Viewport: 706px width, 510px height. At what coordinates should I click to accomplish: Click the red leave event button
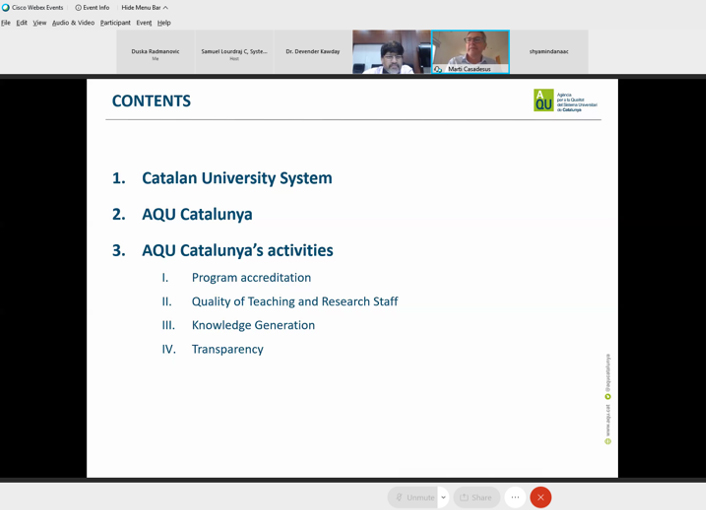(x=541, y=497)
